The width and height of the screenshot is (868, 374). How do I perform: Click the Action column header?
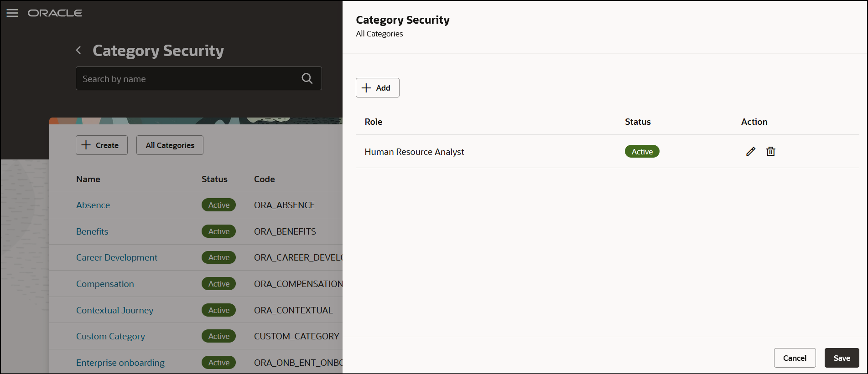(x=754, y=122)
